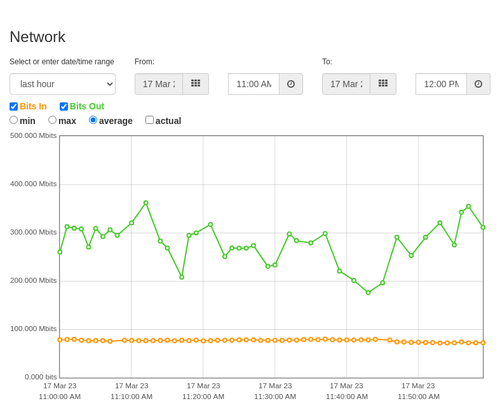The height and width of the screenshot is (403, 500).
Task: Click the 'Bits In' orange legend label
Action: (x=33, y=106)
